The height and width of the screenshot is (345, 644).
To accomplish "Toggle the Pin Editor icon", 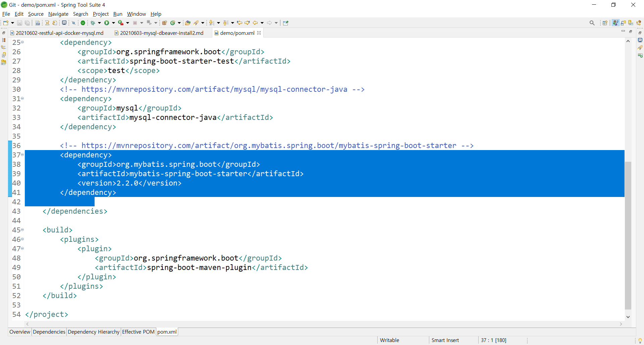I will [286, 23].
